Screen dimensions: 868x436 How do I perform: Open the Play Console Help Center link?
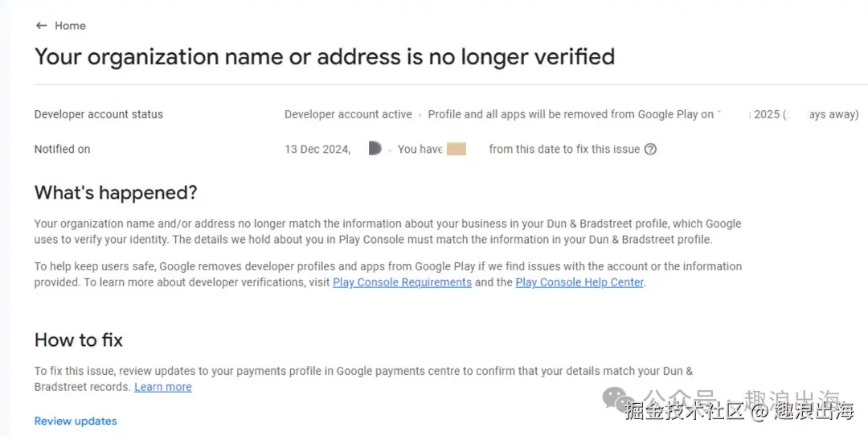point(579,282)
